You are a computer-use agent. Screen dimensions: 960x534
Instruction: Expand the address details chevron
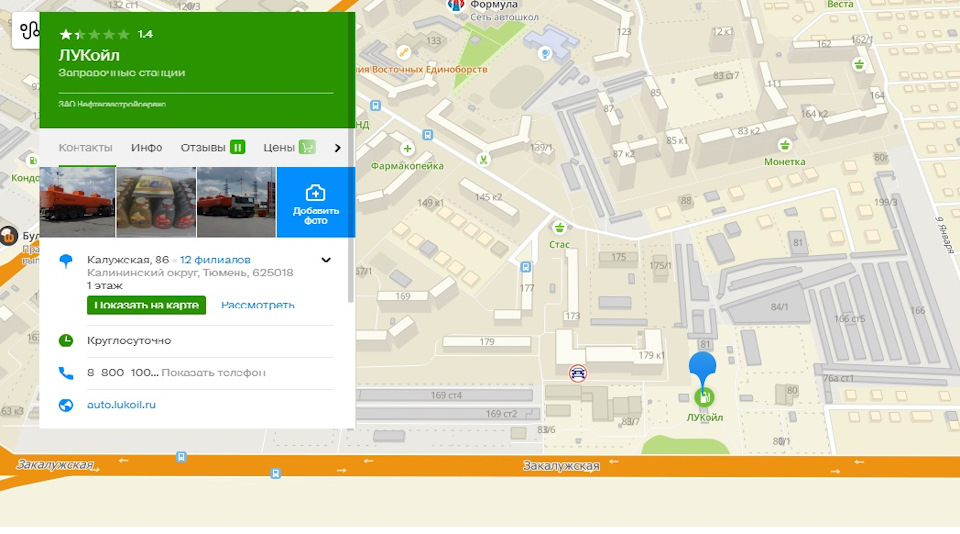click(326, 260)
